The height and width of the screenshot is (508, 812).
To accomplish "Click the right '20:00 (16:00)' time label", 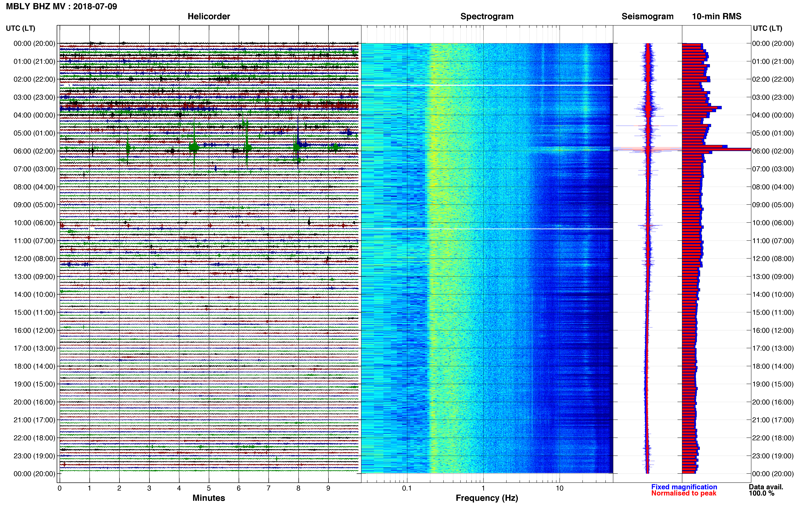I will point(773,402).
